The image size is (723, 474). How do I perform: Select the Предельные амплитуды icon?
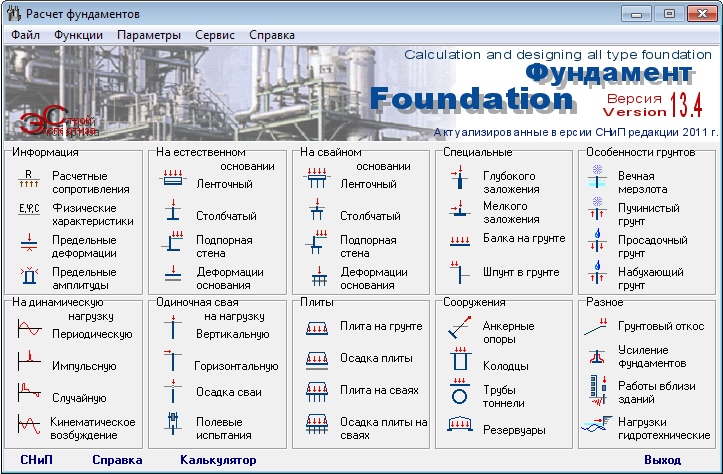coord(29,275)
